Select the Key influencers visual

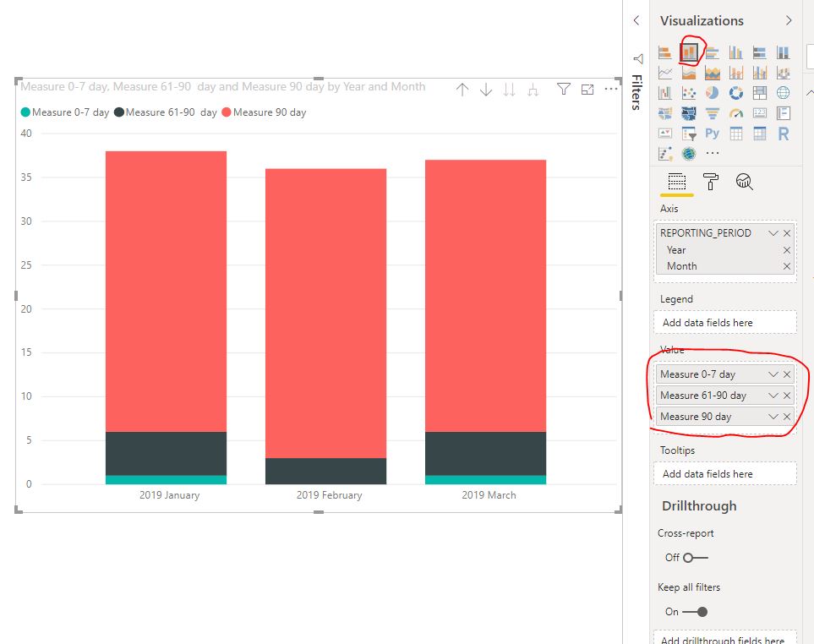point(665,153)
